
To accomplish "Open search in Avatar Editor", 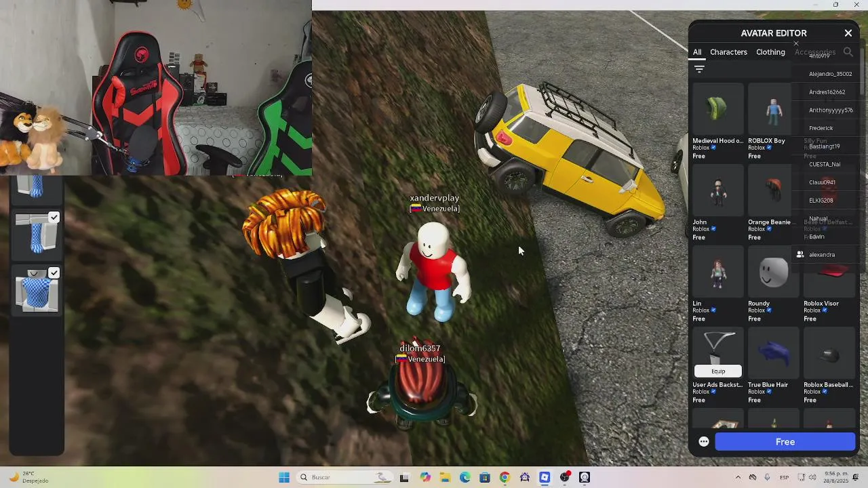I will (848, 52).
